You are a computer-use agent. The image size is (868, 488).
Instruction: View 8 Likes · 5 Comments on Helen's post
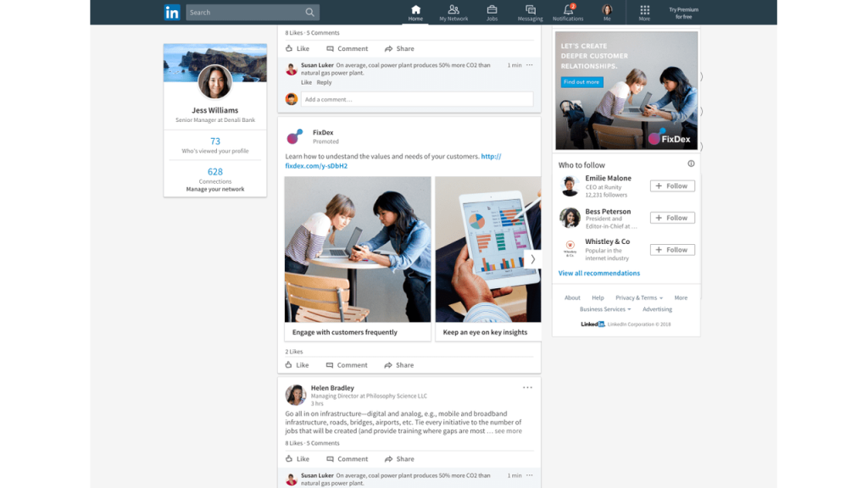point(312,443)
